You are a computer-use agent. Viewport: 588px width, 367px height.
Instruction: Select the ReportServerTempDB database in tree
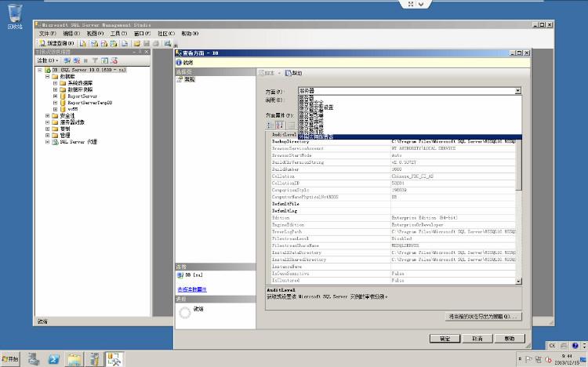click(89, 103)
